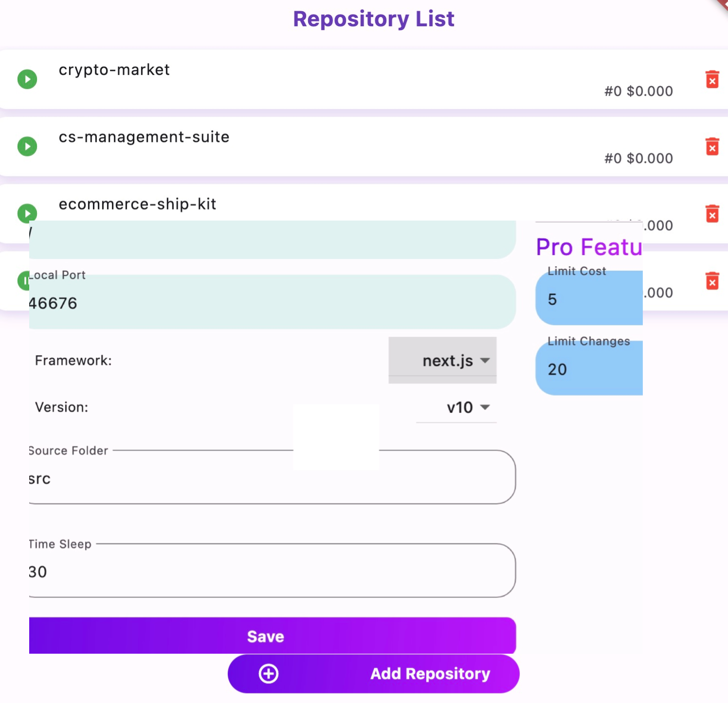
Task: Open the Framework next.js dropdown
Action: (x=455, y=361)
